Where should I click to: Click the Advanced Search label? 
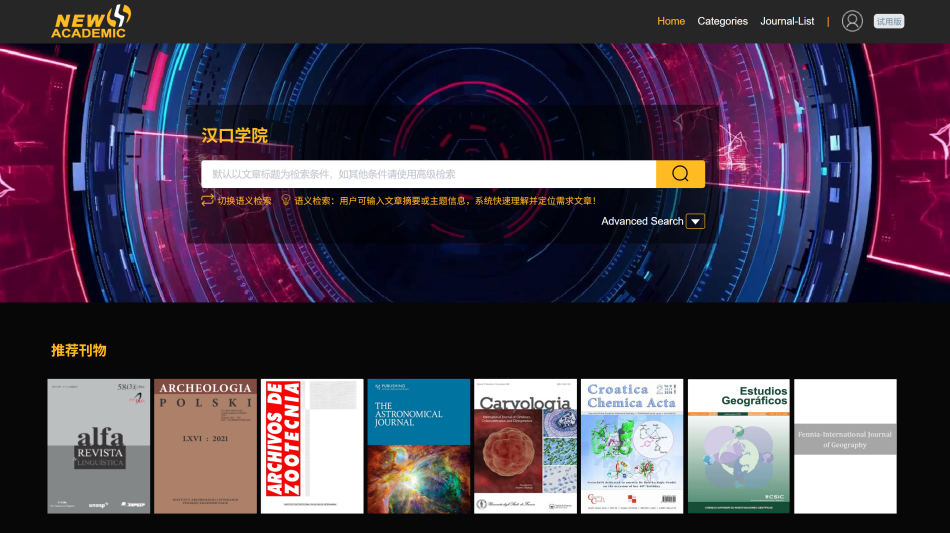tap(642, 222)
